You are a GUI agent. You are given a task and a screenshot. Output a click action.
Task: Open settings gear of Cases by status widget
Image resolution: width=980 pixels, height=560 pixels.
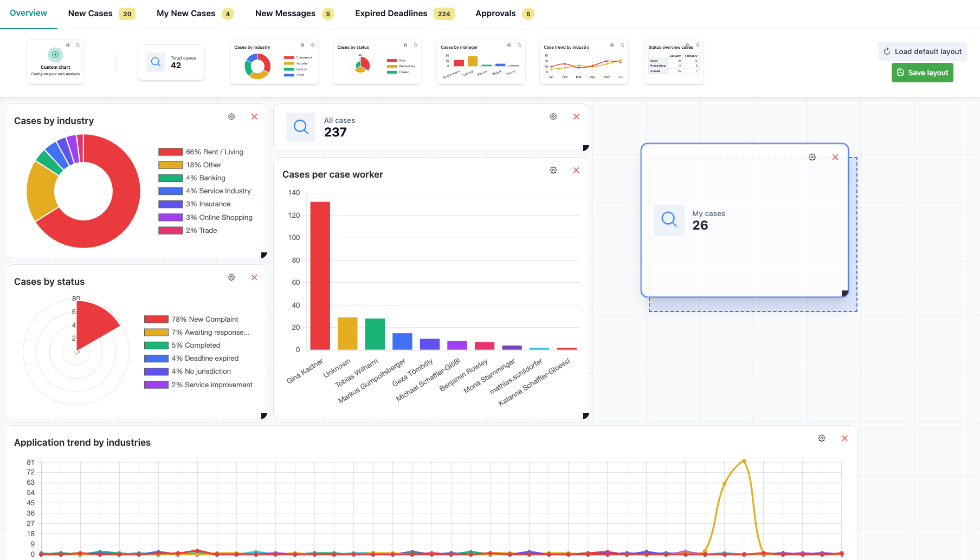[231, 277]
